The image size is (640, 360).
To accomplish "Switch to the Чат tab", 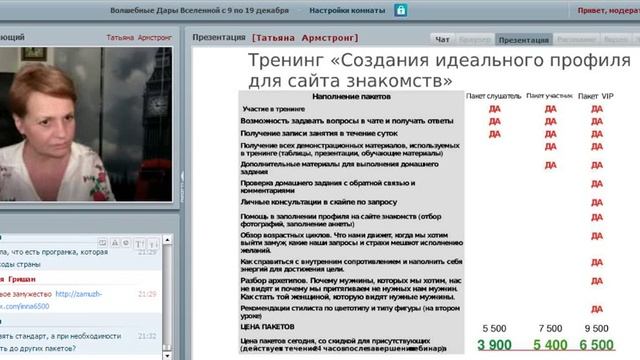I will point(442,40).
